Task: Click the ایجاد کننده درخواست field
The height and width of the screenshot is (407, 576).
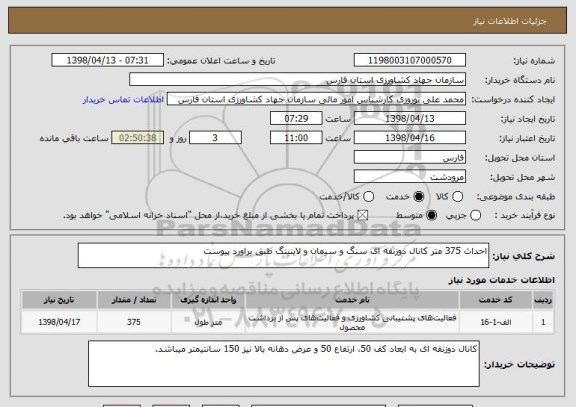Action: pyautogui.click(x=316, y=99)
